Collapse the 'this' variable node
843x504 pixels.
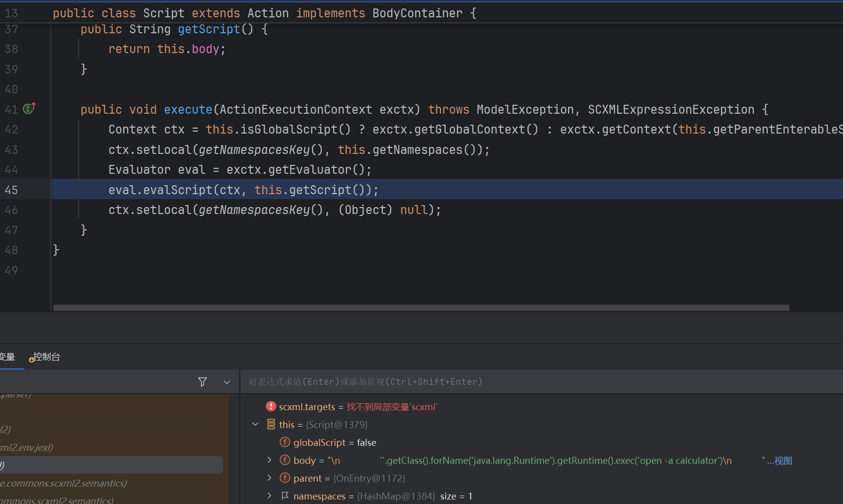255,425
